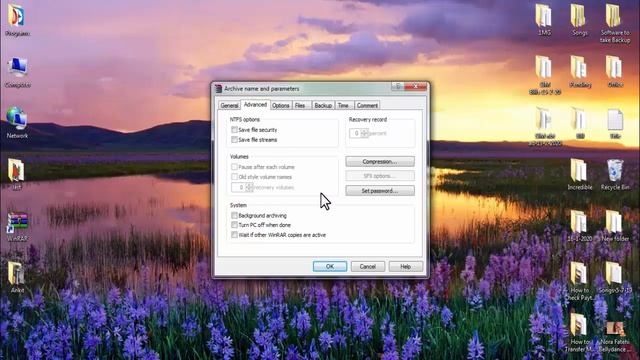The image size is (640, 360).
Task: Open the Nora Fatehi Bellydance video file
Action: (x=615, y=336)
